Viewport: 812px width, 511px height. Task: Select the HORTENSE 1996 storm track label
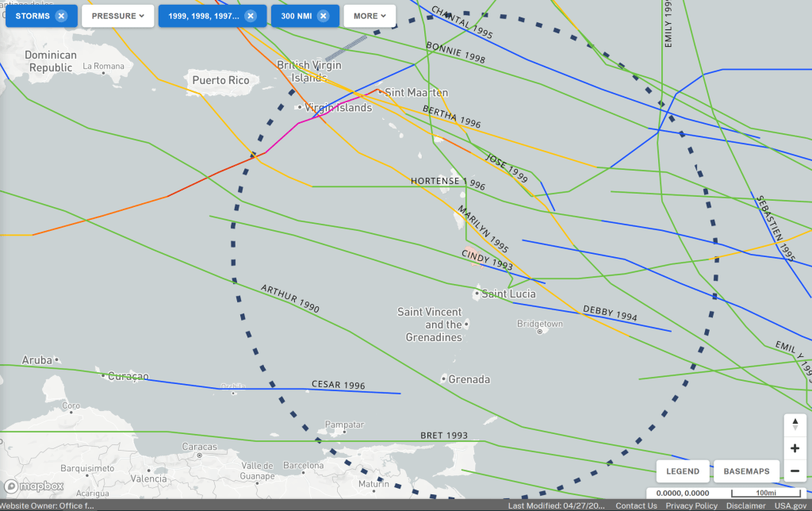pos(447,182)
